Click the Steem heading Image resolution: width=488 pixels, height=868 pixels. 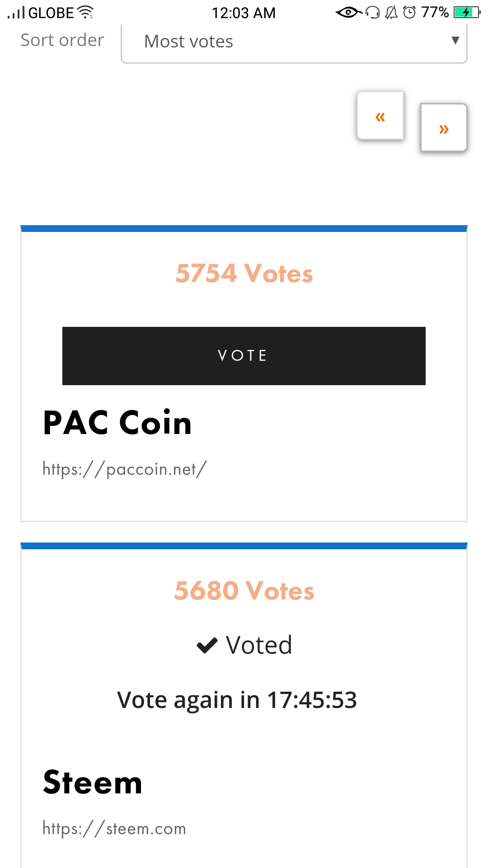point(93,783)
